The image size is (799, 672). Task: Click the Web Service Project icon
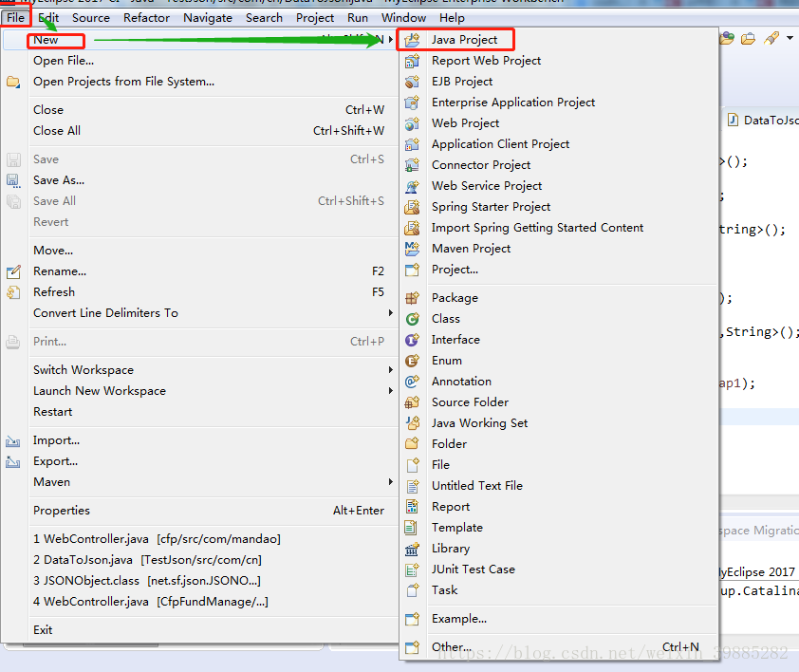coord(412,186)
